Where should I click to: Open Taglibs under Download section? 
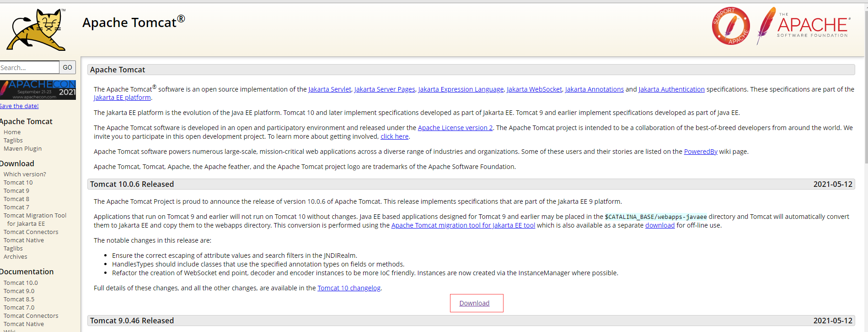click(x=13, y=248)
